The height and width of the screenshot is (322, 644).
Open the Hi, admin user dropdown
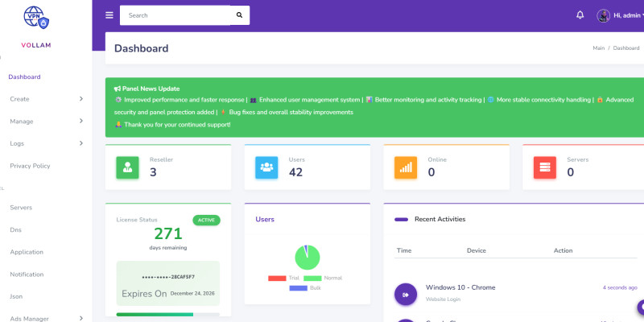(x=622, y=15)
